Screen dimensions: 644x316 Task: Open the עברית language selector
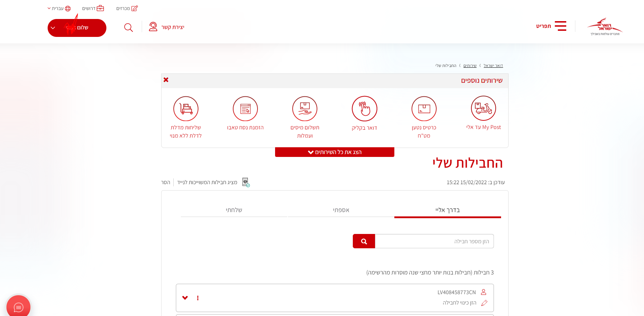coord(58,8)
